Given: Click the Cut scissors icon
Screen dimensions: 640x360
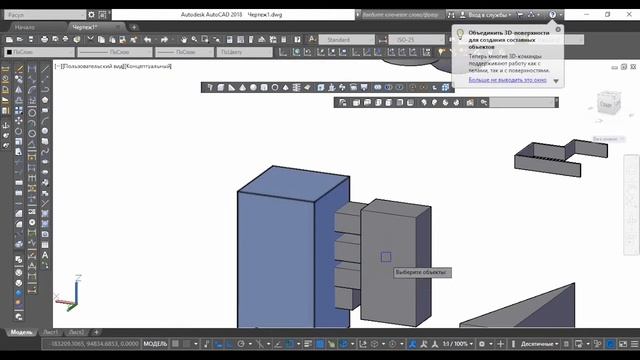Looking at the screenshot, I should (90, 40).
